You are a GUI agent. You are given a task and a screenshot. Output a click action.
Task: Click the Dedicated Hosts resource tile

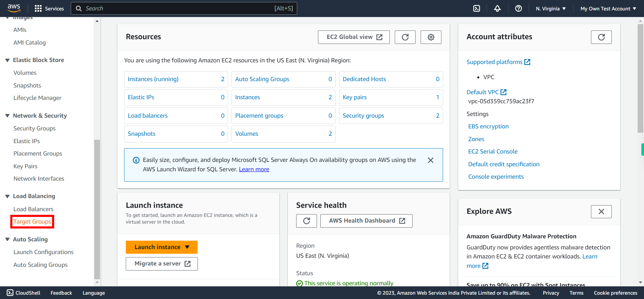tap(391, 79)
